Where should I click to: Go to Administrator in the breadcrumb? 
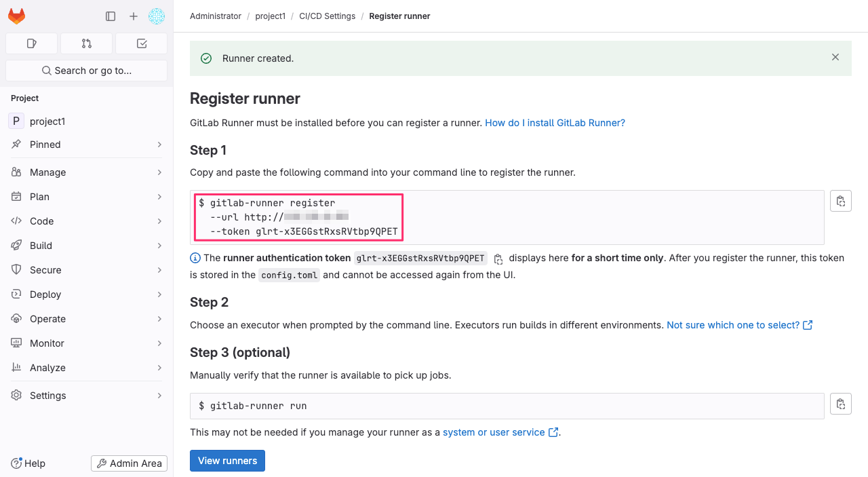216,16
